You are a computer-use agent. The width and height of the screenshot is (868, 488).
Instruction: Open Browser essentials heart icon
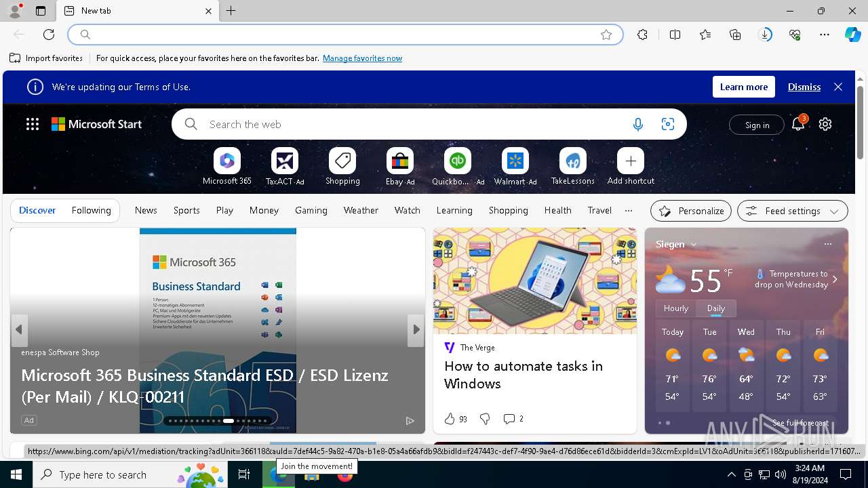(795, 35)
